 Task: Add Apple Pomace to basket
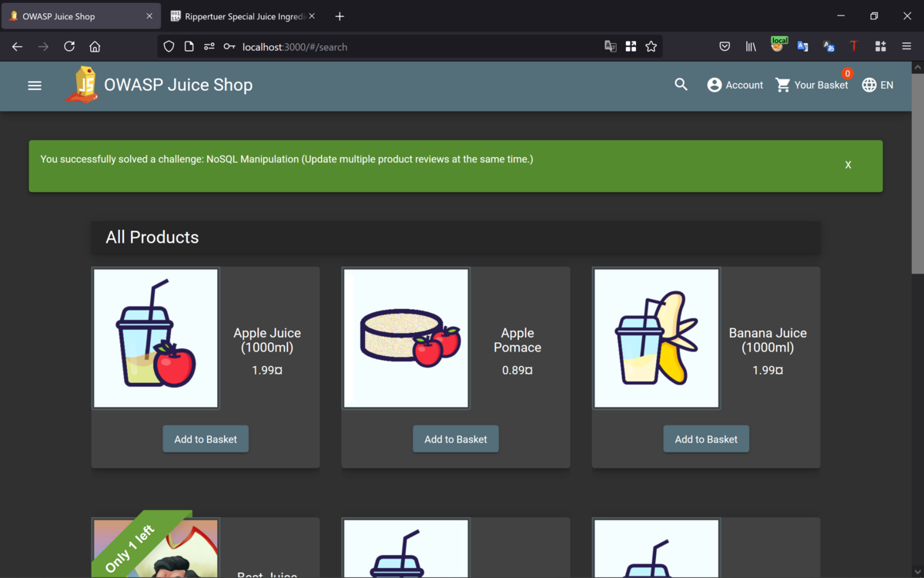456,439
